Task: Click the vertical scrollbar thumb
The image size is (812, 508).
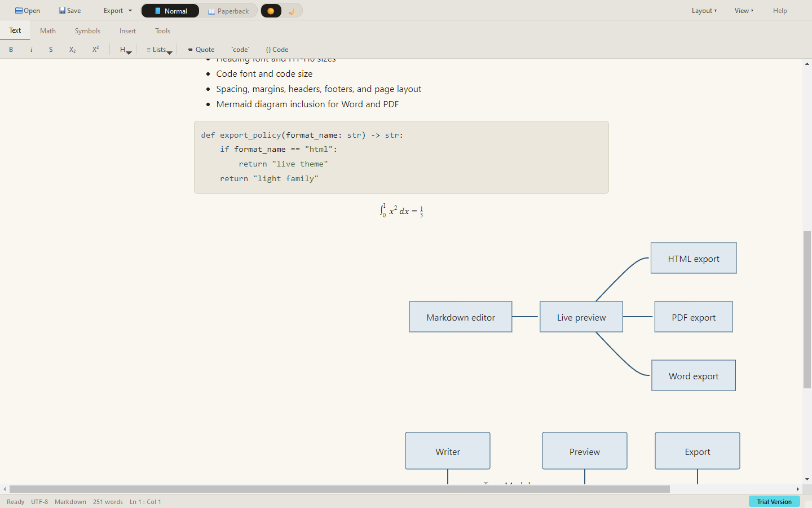Action: (807, 309)
